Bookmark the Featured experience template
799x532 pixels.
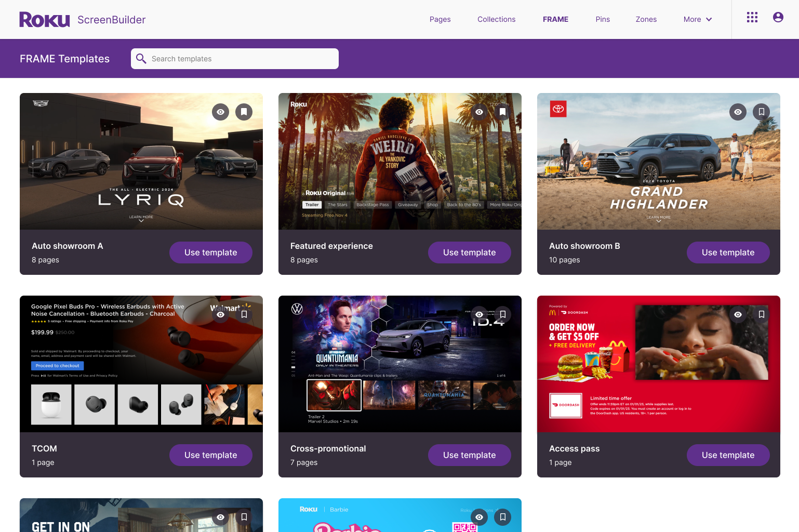pos(503,112)
